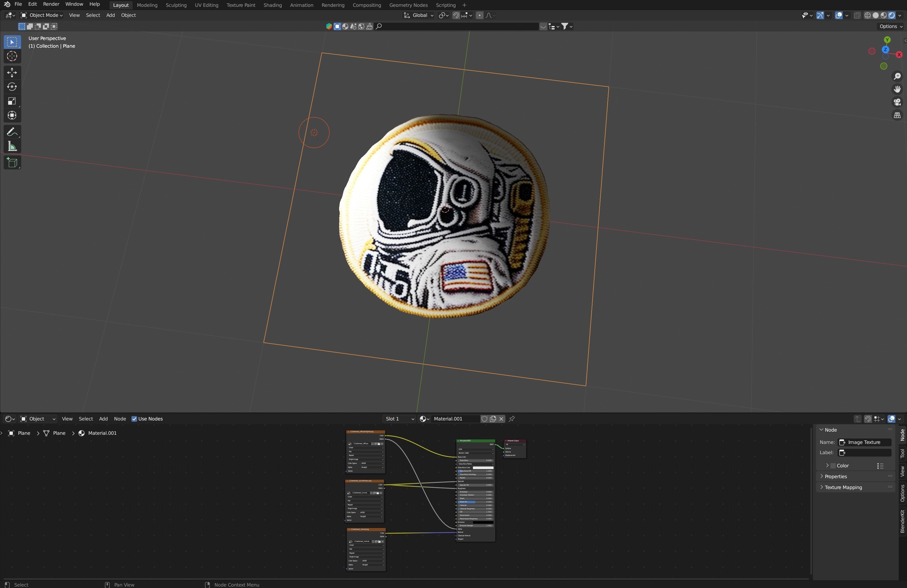Enable the Color checkbox in the Node panel
The image size is (907, 588).
click(x=833, y=466)
